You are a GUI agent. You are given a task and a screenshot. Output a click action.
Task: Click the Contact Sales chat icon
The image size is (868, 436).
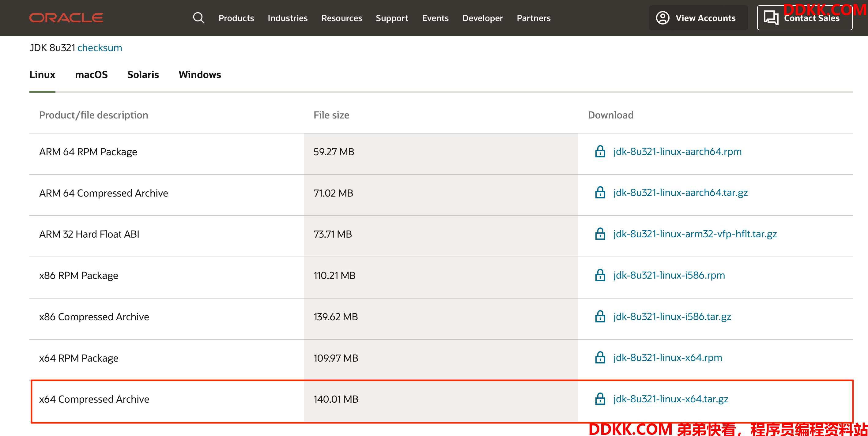click(771, 18)
